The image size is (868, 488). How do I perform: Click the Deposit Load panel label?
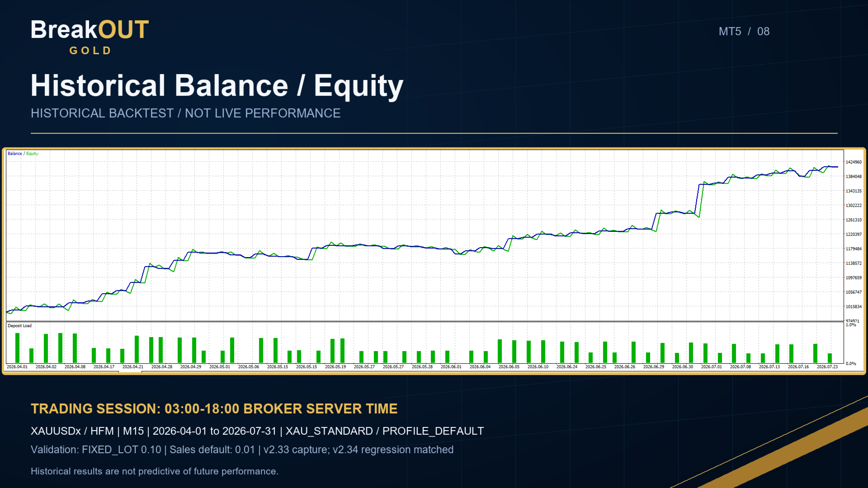(x=19, y=326)
